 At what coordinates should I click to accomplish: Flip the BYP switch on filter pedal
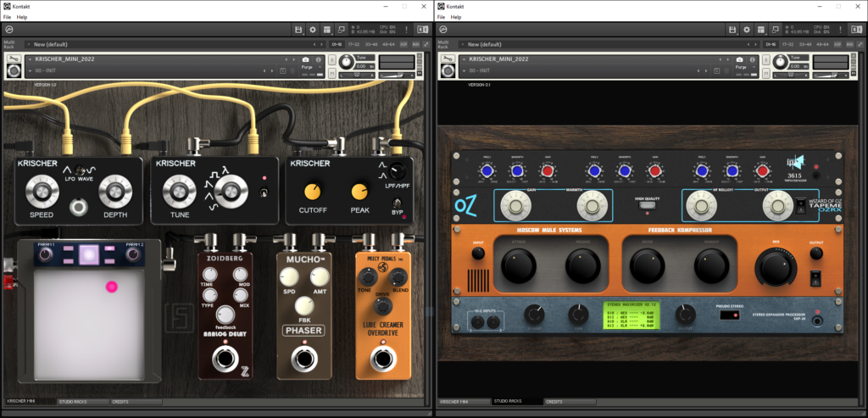point(397,203)
